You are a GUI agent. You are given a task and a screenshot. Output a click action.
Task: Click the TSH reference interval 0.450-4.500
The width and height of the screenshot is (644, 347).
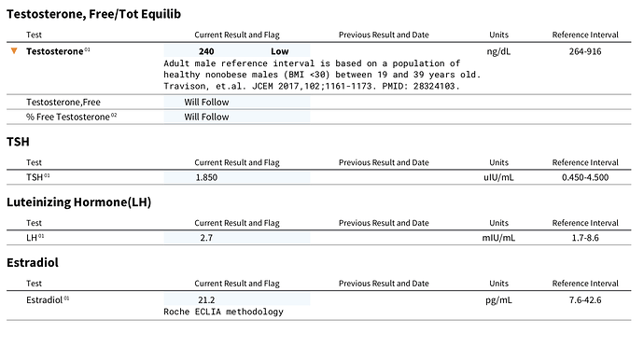click(585, 177)
